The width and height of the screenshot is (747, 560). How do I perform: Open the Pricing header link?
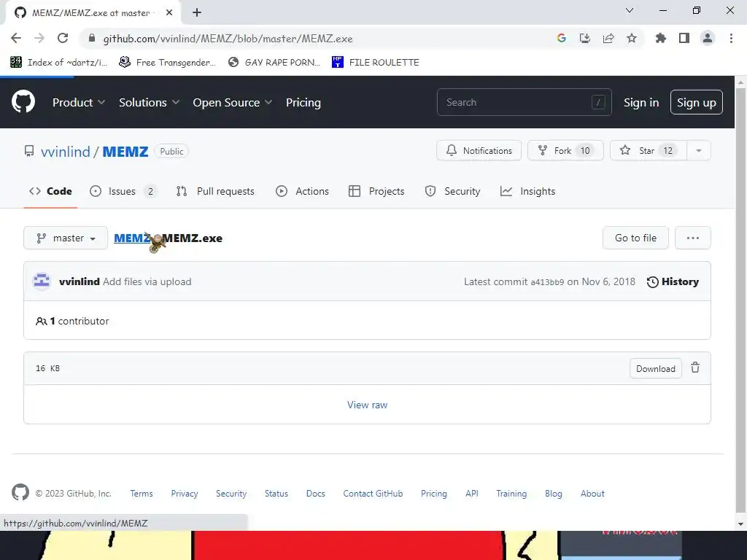click(x=303, y=102)
